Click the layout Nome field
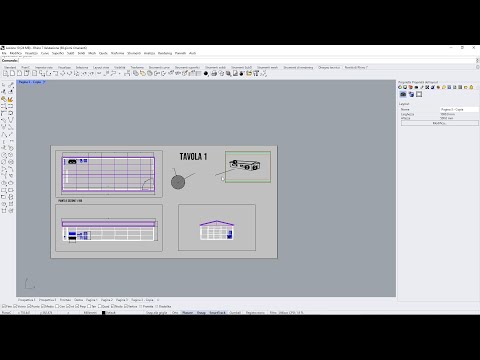This screenshot has height=360, width=480. pos(459,109)
